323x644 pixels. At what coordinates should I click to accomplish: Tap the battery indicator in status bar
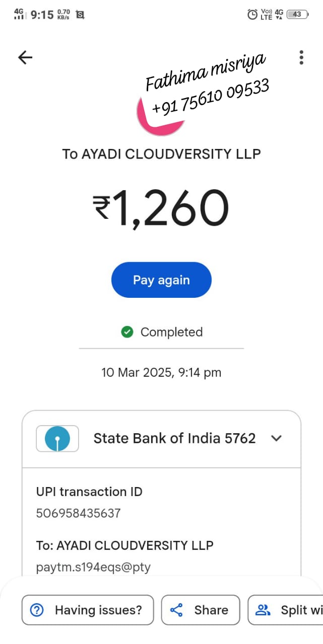(x=297, y=15)
